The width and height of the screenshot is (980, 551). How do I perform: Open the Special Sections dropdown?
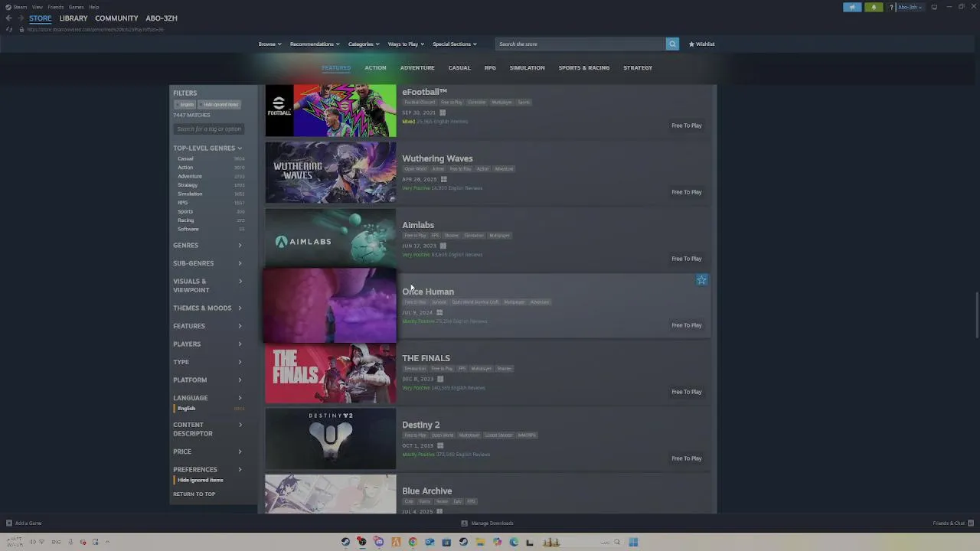454,44
